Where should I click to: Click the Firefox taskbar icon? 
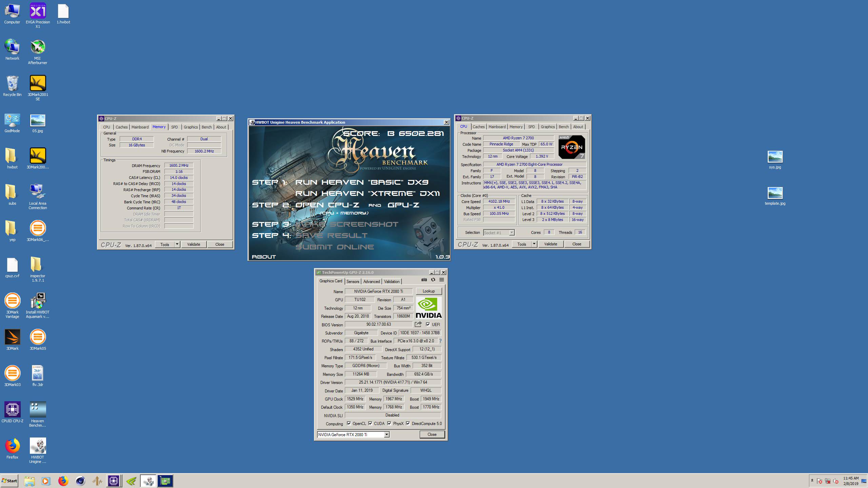[x=63, y=481]
